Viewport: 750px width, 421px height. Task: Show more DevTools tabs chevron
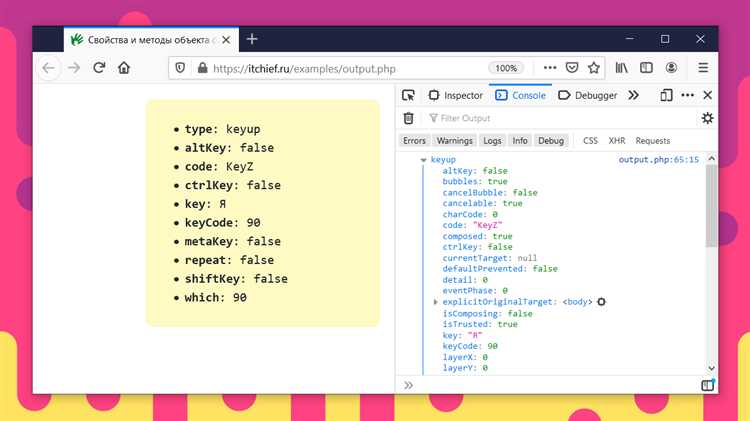click(x=633, y=95)
